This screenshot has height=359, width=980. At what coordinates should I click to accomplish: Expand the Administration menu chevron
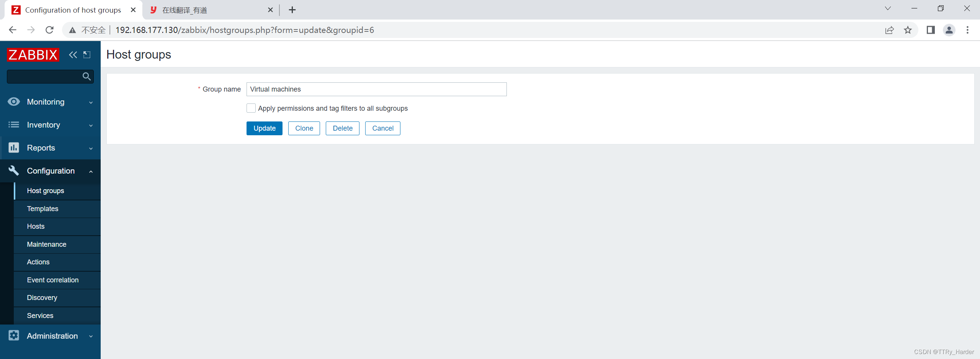[91, 336]
